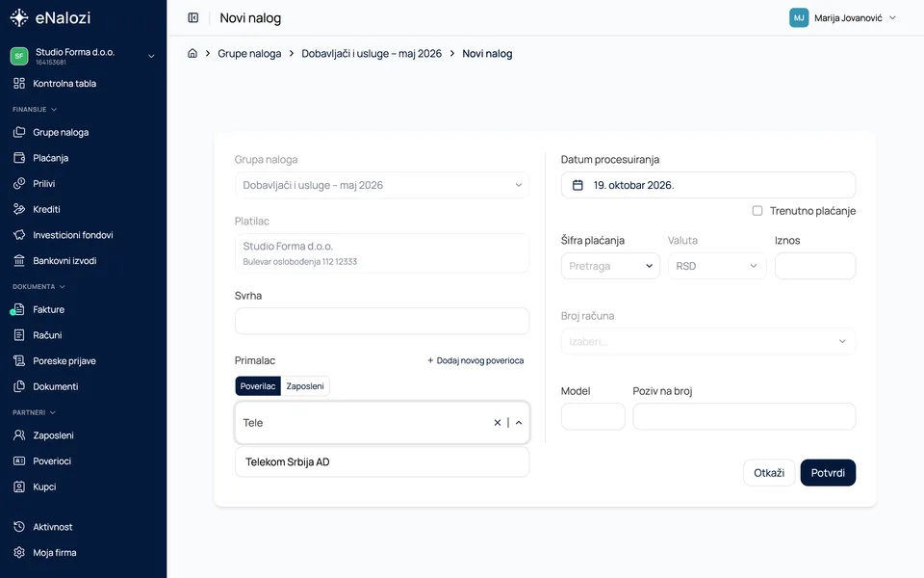
Task: Switch to Poverilac tab
Action: pos(258,386)
